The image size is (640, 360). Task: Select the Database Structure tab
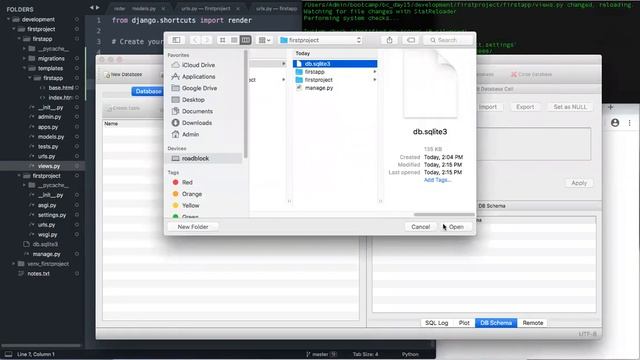pyautogui.click(x=148, y=91)
